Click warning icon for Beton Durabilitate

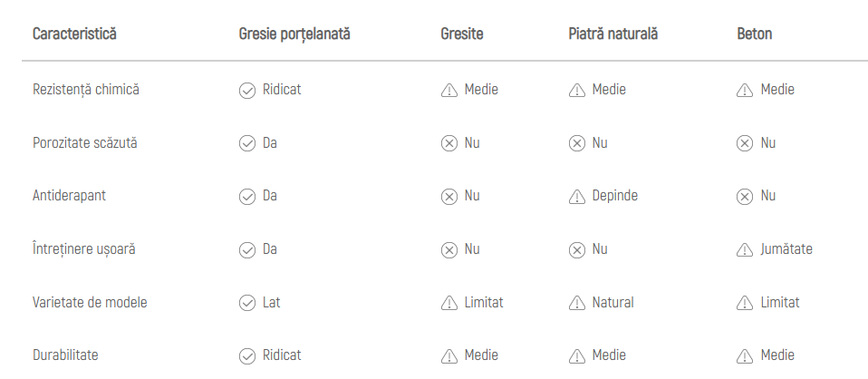click(745, 356)
